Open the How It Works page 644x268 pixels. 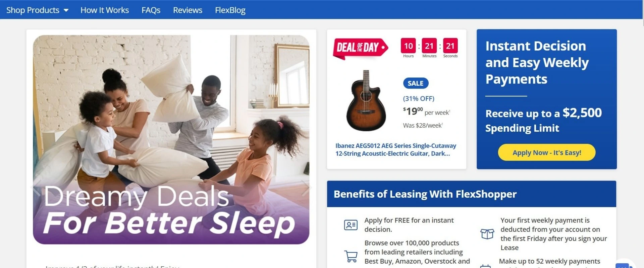[x=104, y=10]
